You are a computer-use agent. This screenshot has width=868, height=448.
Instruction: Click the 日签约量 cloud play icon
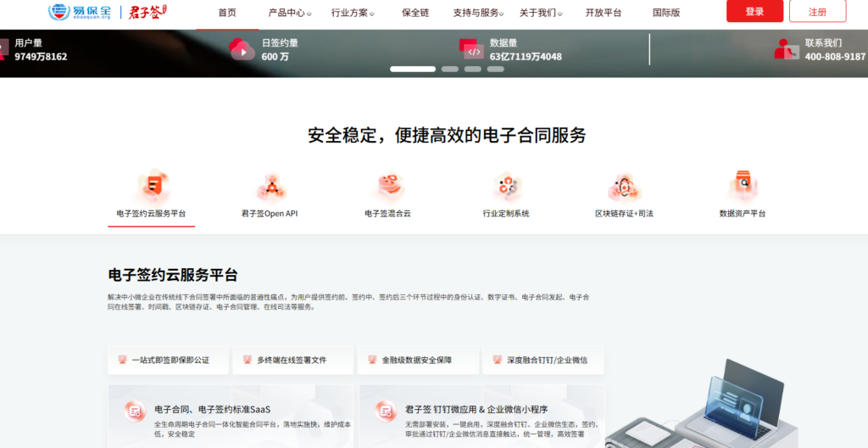click(x=242, y=49)
